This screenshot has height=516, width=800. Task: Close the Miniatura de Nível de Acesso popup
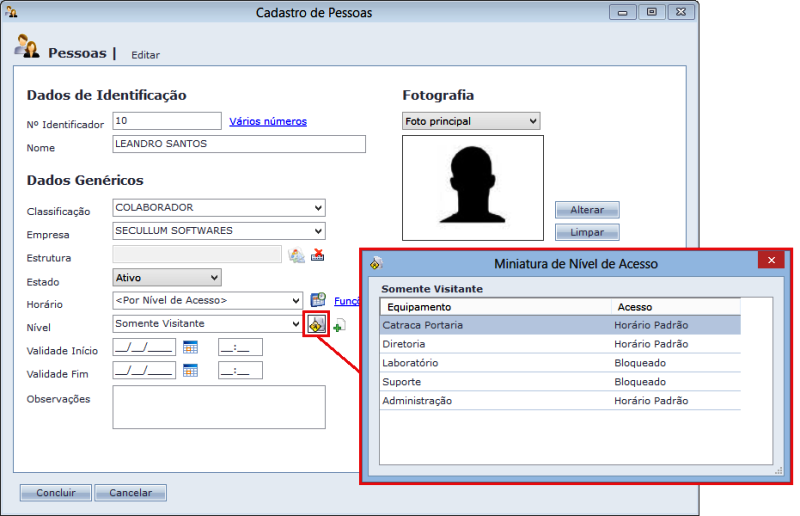(770, 261)
